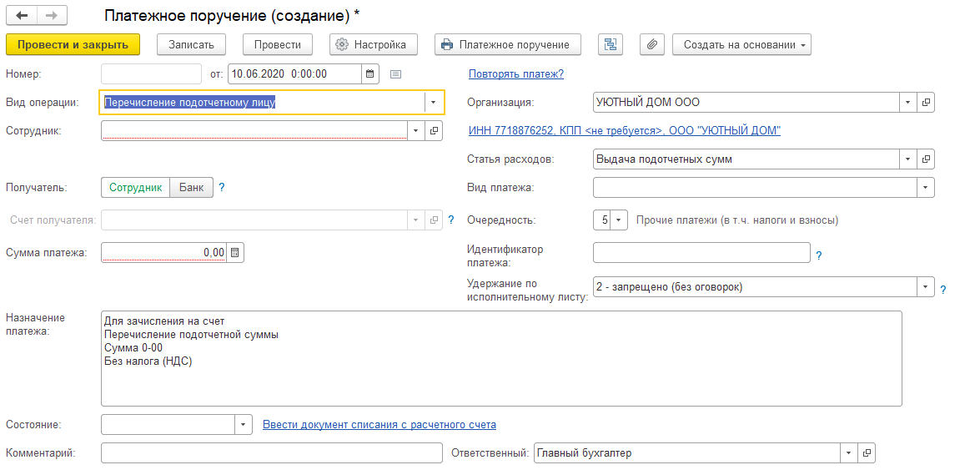Screen dimensions: 980x470
Task: Click open-form icon beside Организация field
Action: [x=927, y=103]
